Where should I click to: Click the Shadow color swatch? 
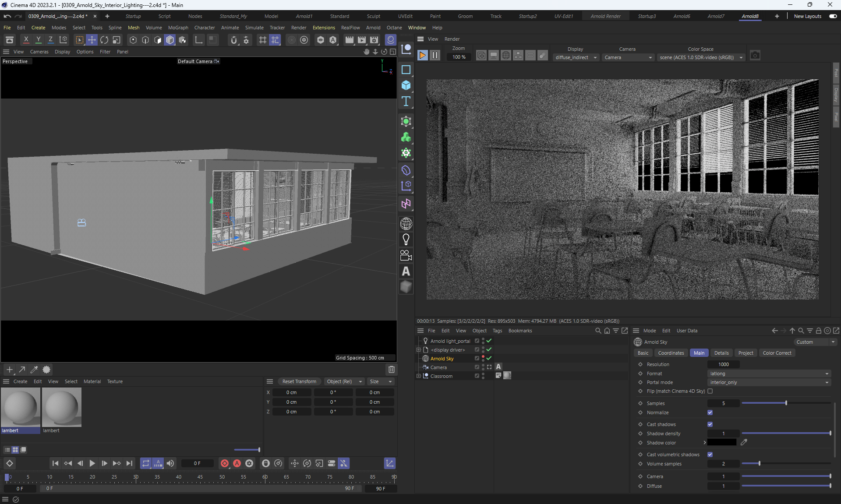coord(722,443)
